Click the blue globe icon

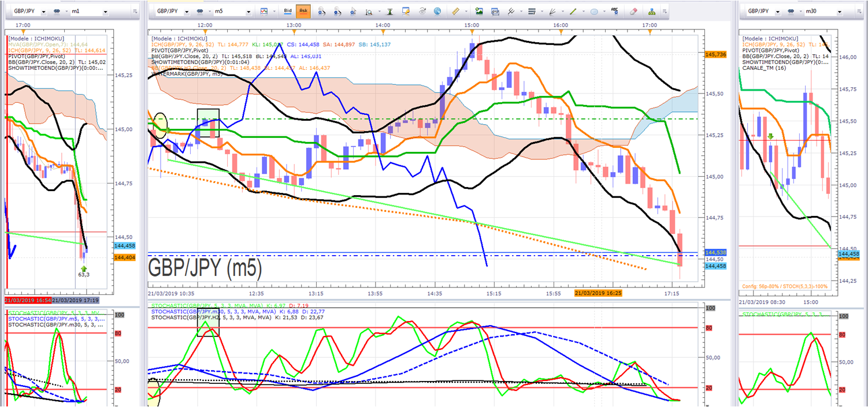pos(437,11)
